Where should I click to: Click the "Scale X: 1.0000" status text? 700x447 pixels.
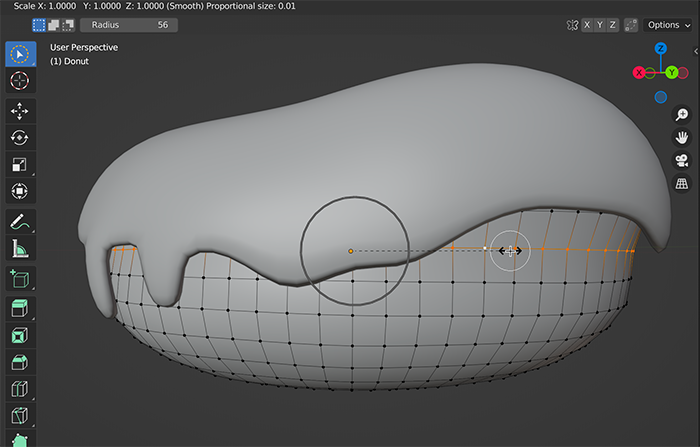pyautogui.click(x=45, y=6)
